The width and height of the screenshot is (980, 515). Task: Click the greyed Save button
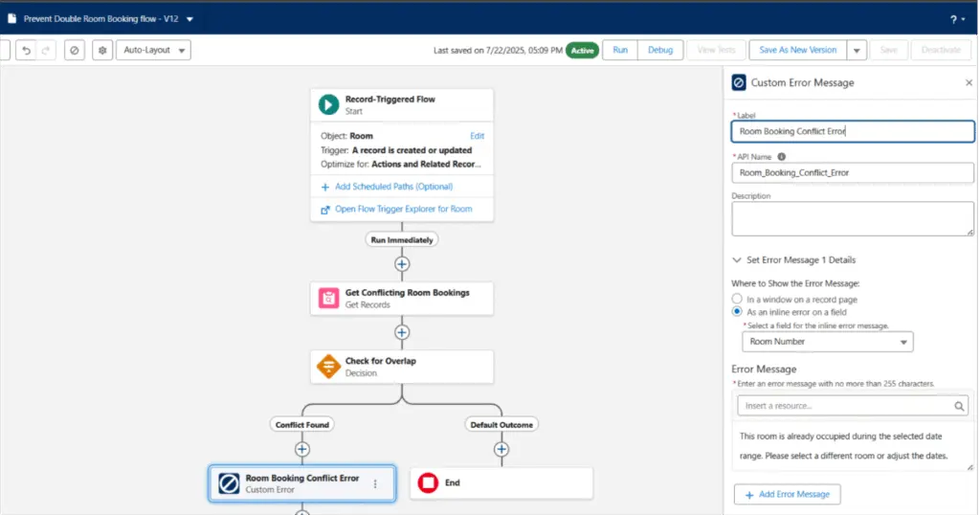click(888, 50)
